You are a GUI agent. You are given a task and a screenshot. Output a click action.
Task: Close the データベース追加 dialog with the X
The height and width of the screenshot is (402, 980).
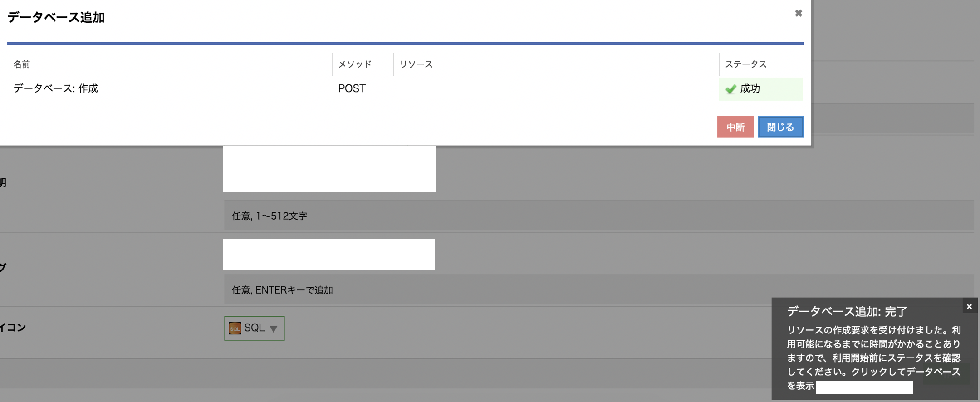click(x=799, y=14)
